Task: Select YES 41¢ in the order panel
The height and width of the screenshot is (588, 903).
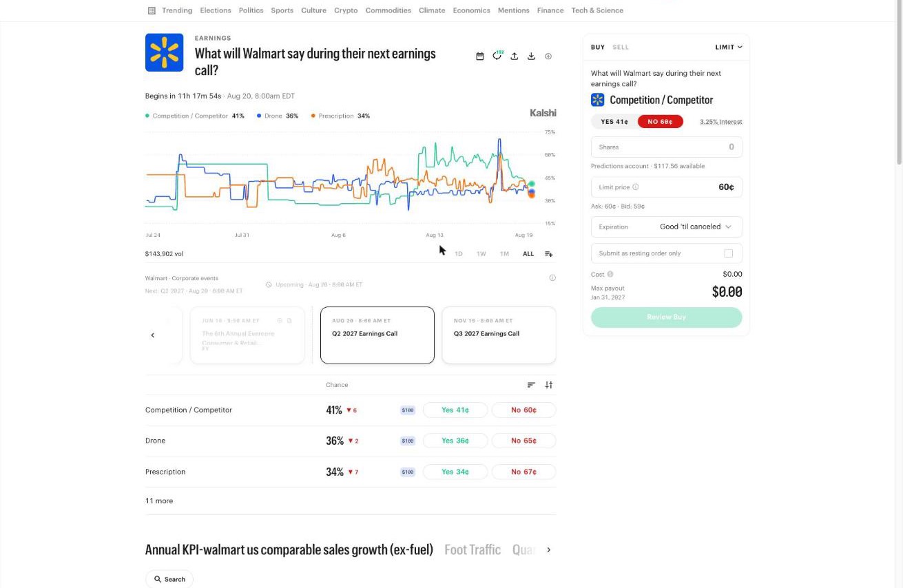Action: [614, 122]
